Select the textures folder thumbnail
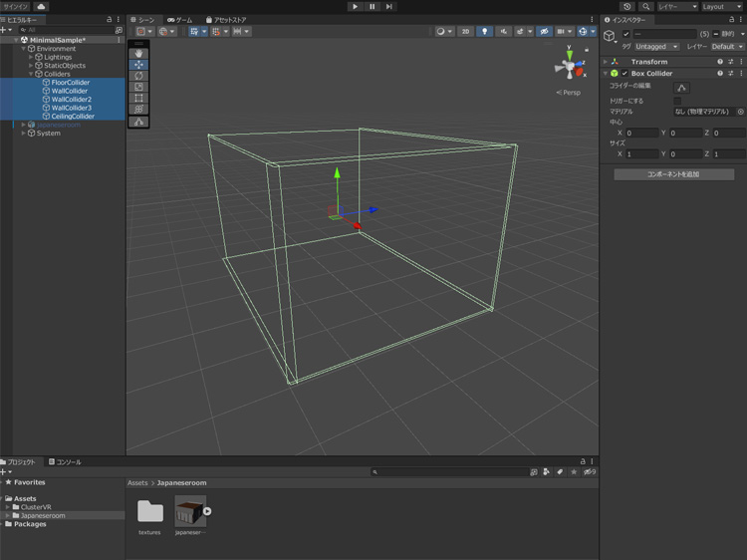 (x=150, y=512)
